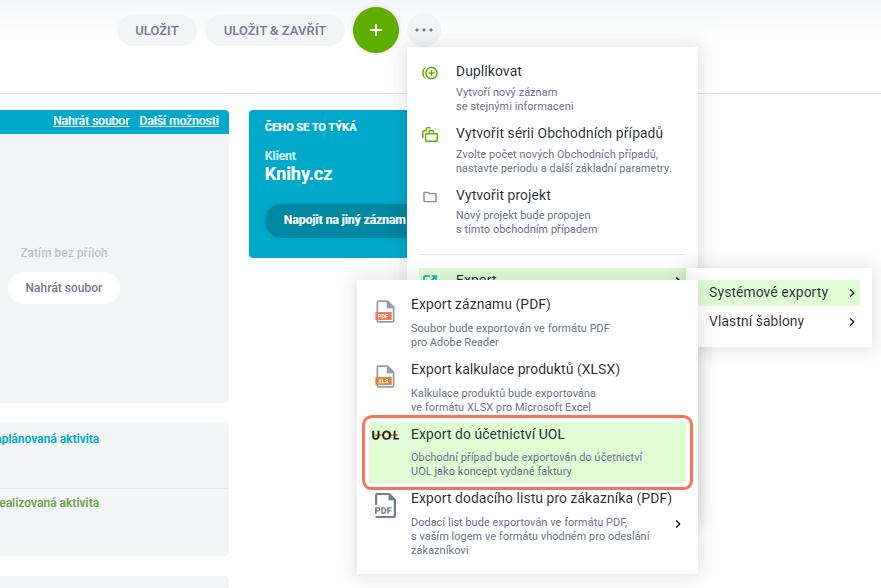Select Duplikovat menu entry
Screen dimensions: 881x588
[x=552, y=88]
